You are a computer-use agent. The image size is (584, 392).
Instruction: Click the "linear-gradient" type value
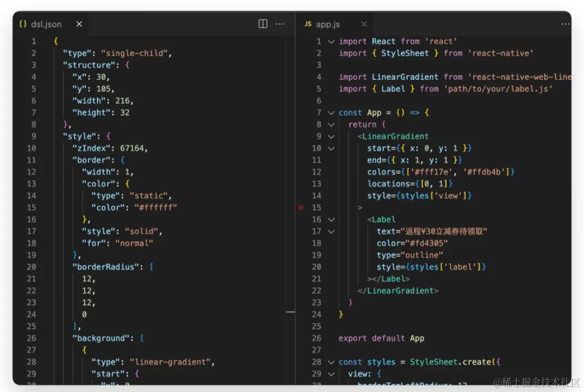pos(169,362)
